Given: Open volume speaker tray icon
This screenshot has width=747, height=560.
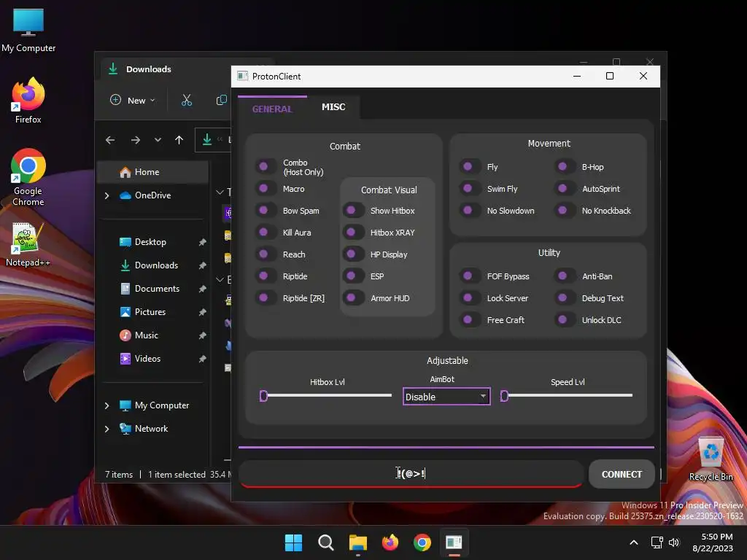Looking at the screenshot, I should tap(673, 542).
